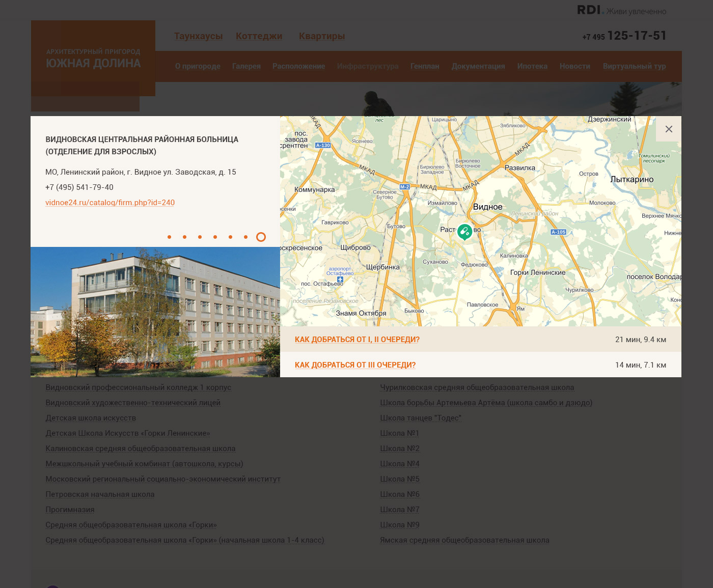This screenshot has height=588, width=713.
Task: Click Видное city label on map
Action: [x=488, y=207]
